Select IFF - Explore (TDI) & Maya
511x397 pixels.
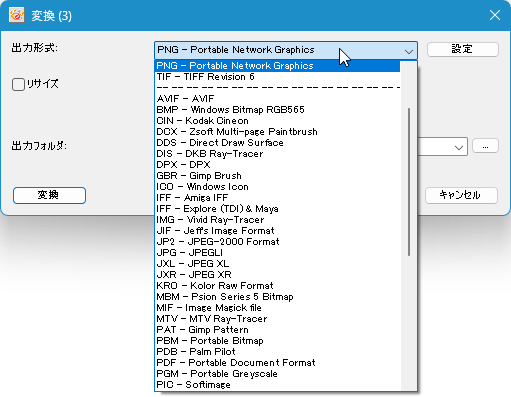pyautogui.click(x=278, y=209)
